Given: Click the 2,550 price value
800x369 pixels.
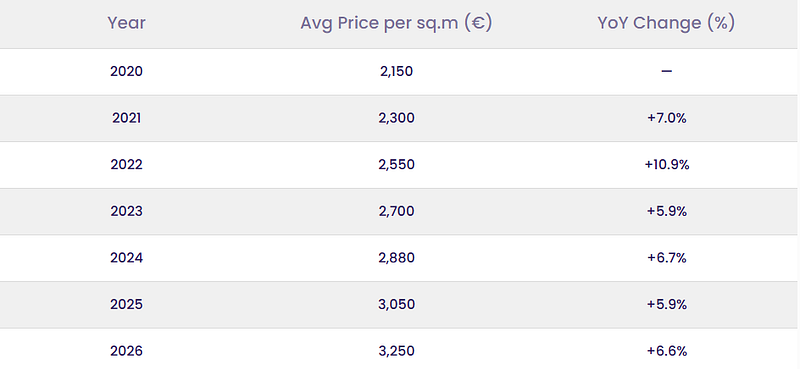Looking at the screenshot, I should (x=396, y=165).
